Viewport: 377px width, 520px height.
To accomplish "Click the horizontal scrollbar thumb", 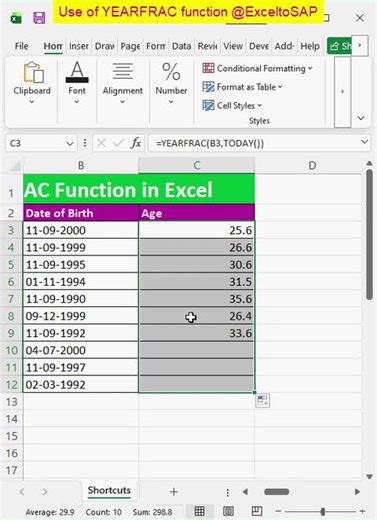I will coord(276,492).
